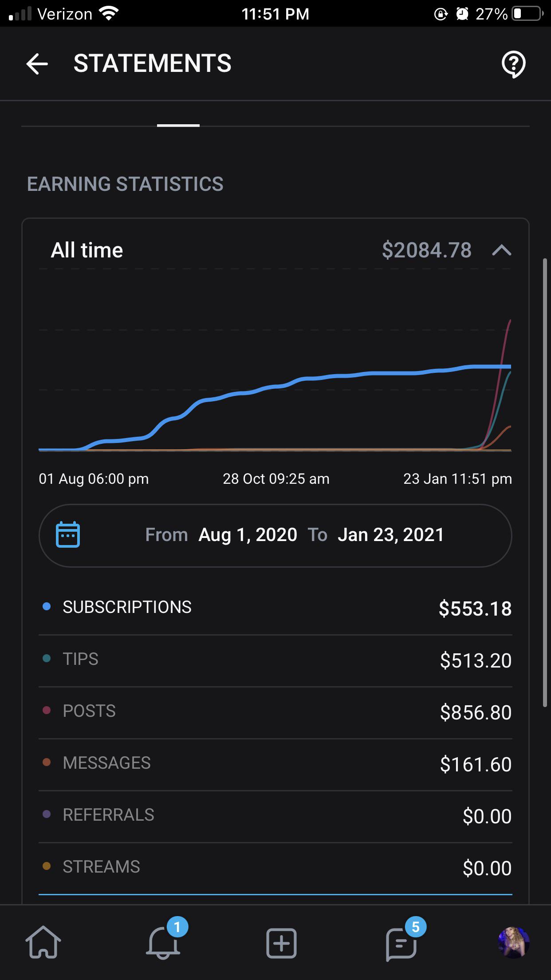Screen dimensions: 551x980
Task: Select the Jan 23, 2021 end date
Action: [x=390, y=535]
